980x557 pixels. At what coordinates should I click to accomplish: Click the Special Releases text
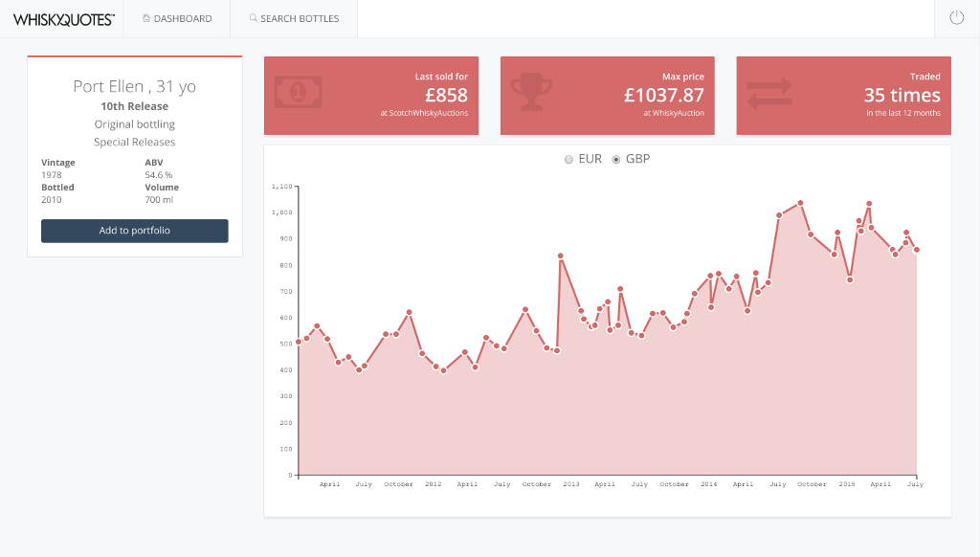click(134, 142)
